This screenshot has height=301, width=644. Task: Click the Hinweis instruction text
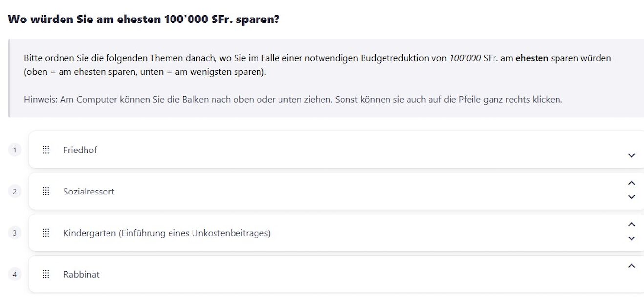tap(293, 100)
